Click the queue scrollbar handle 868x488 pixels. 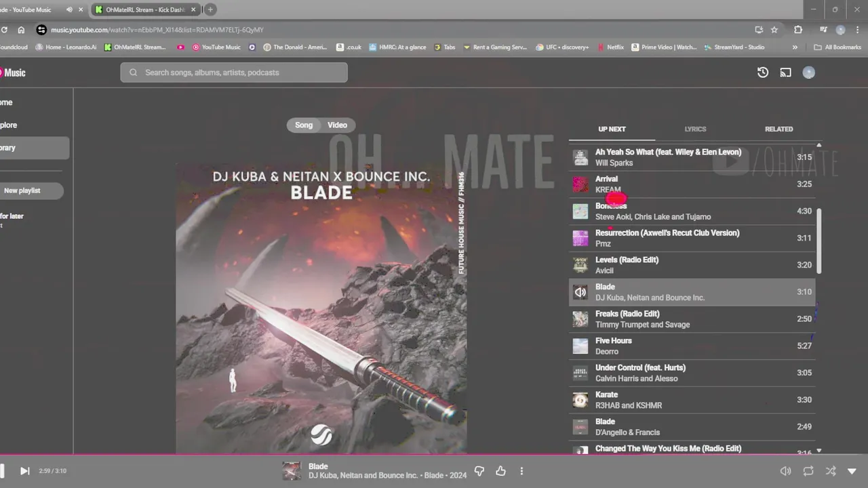(x=819, y=241)
